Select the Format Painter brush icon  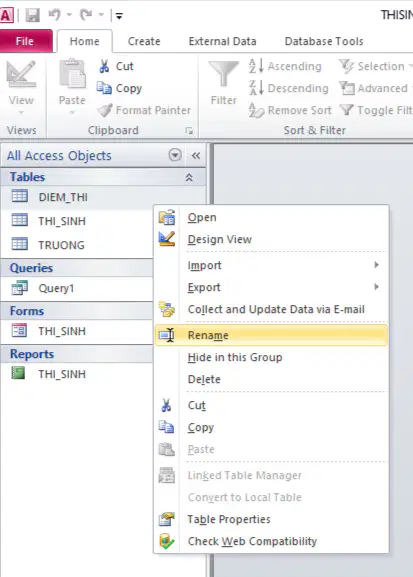[105, 110]
